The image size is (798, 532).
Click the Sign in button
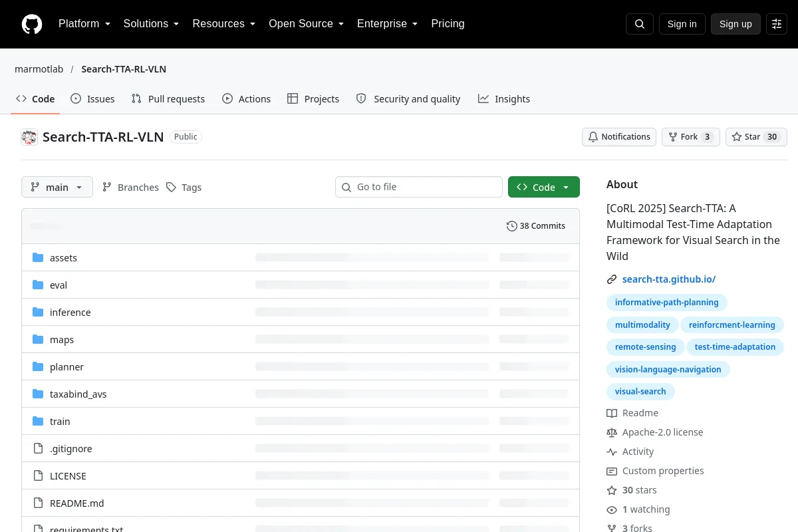[682, 24]
